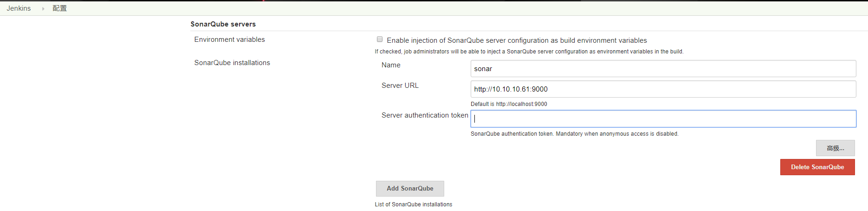This screenshot has height=211, width=868.
Task: Click the 'Default is http://localhost:9000' hint text
Action: click(x=509, y=104)
